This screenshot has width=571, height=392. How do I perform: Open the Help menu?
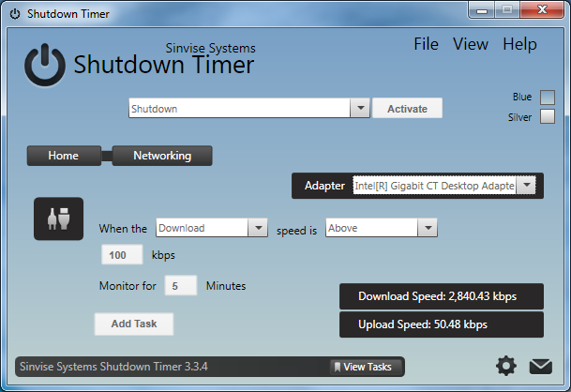point(519,45)
